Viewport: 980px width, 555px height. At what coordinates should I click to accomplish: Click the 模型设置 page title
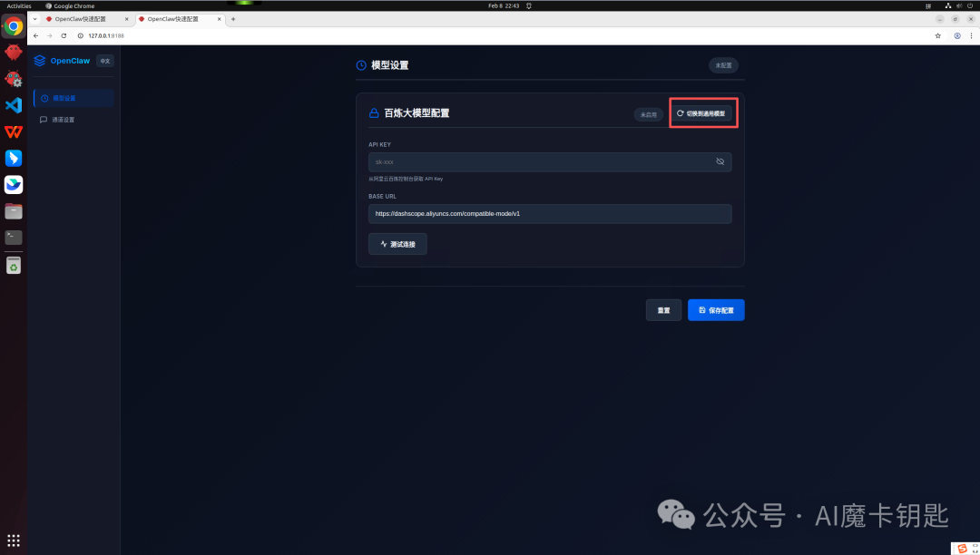pos(390,65)
